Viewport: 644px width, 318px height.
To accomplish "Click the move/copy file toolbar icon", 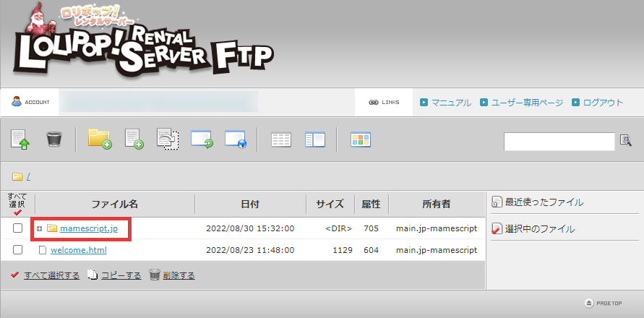I will (168, 139).
